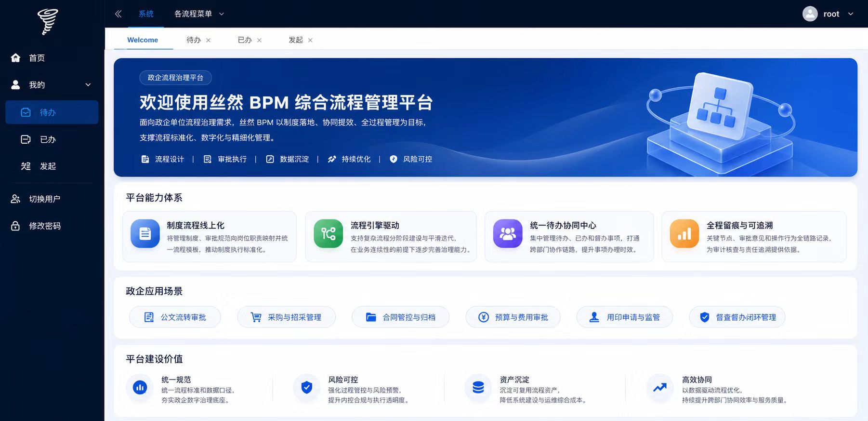Screen dimensions: 868x421
Task: Open the 督查督办闭环管理 scenario
Action: tap(737, 317)
